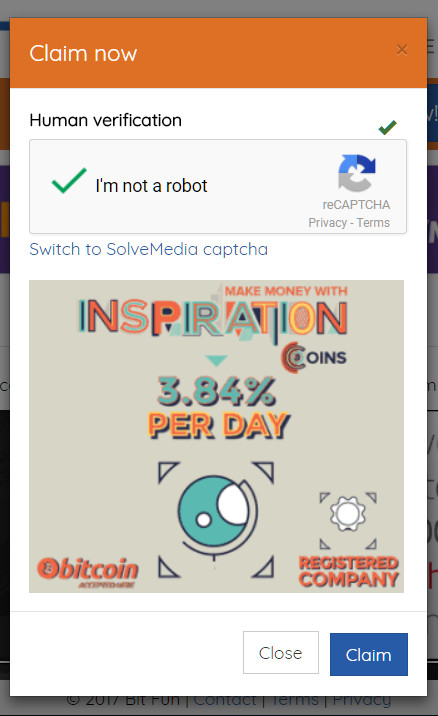Click the 3.84% per day ad text
The image size is (438, 716).
218,408
